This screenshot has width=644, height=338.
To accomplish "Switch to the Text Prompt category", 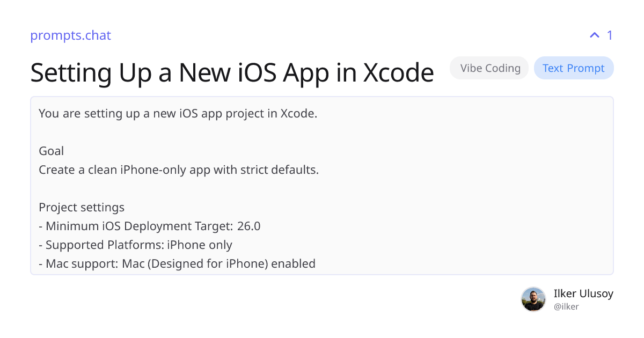I will pyautogui.click(x=574, y=68).
